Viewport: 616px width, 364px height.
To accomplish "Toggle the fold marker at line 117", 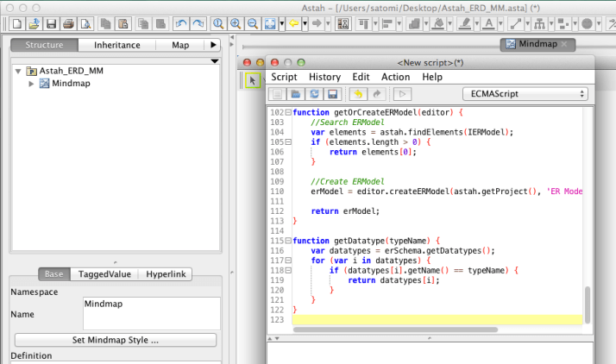I will [x=289, y=260].
